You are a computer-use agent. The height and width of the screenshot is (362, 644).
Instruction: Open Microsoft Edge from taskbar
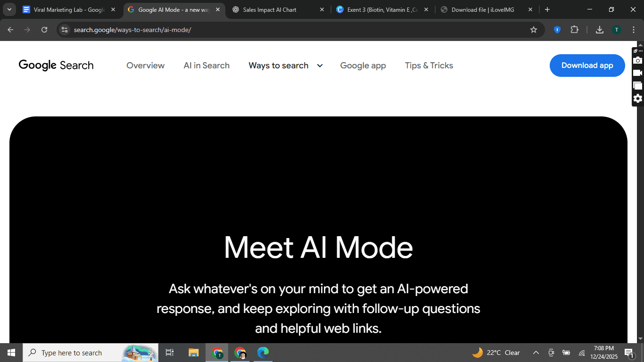tap(263, 353)
